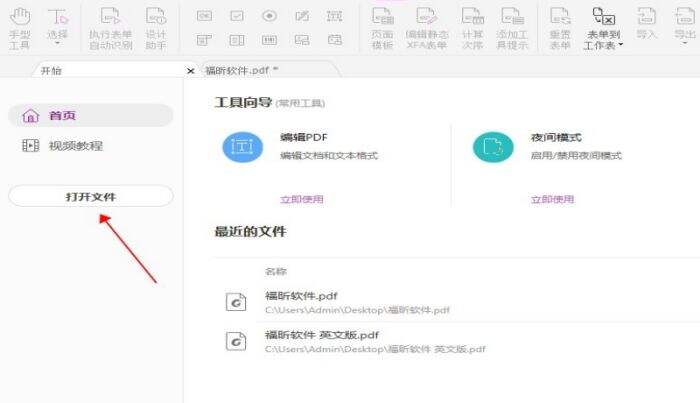Viewport: 700px width, 403px height.
Task: Select the 夜间模式 night mode title
Action: (556, 137)
